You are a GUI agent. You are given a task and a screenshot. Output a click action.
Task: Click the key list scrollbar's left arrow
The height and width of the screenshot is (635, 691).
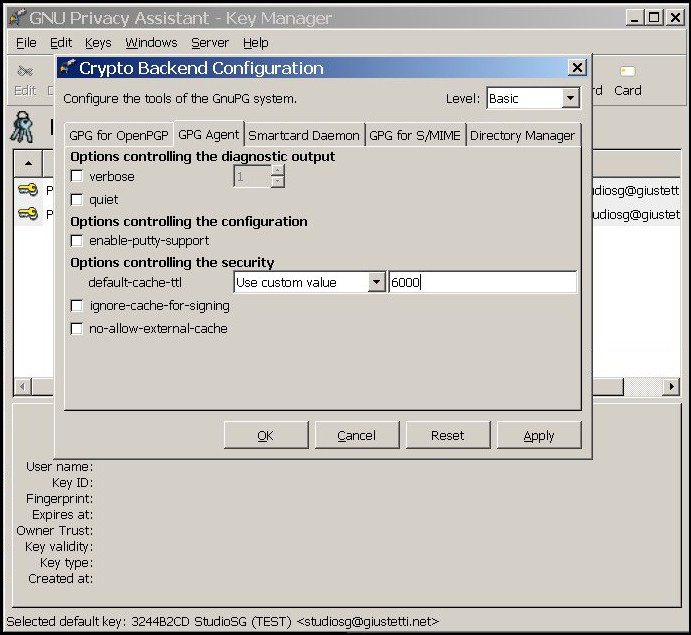pyautogui.click(x=22, y=387)
